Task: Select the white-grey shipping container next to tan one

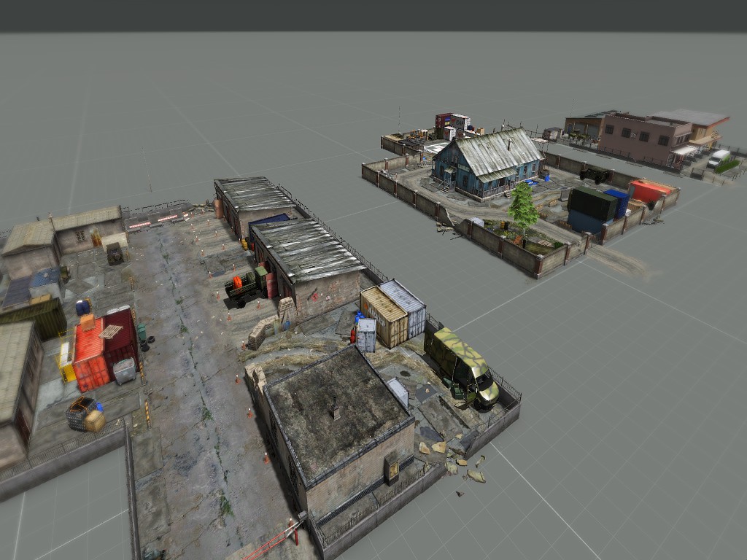Action: click(x=404, y=307)
